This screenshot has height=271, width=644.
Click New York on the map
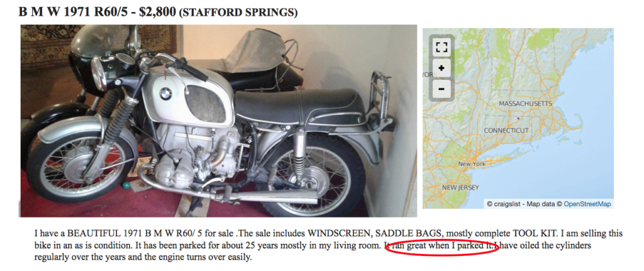[472, 164]
